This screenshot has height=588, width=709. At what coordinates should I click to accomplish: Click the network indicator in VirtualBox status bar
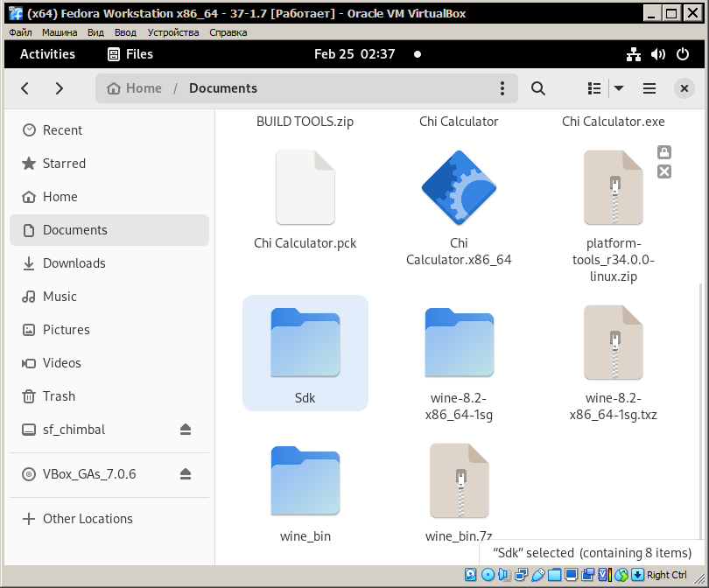(521, 575)
